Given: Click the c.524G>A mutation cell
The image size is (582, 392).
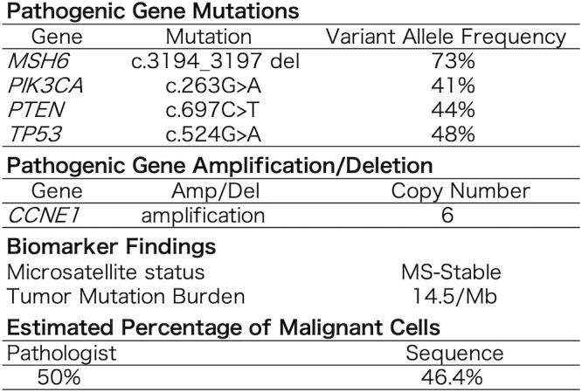Looking at the screenshot, I should pyautogui.click(x=209, y=134).
